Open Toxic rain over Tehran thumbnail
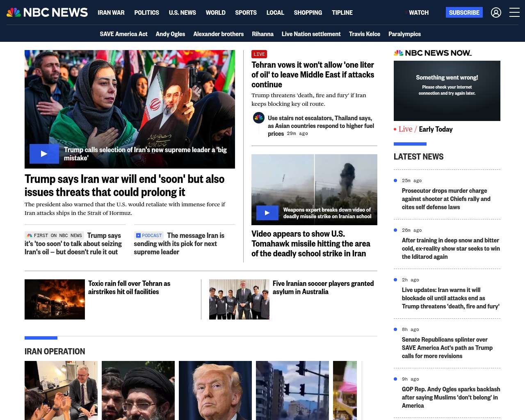 [55, 299]
